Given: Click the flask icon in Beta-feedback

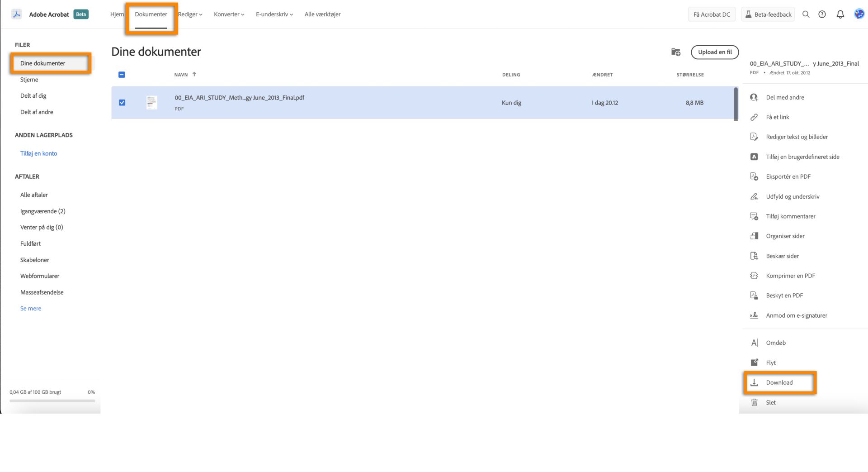Looking at the screenshot, I should point(748,14).
